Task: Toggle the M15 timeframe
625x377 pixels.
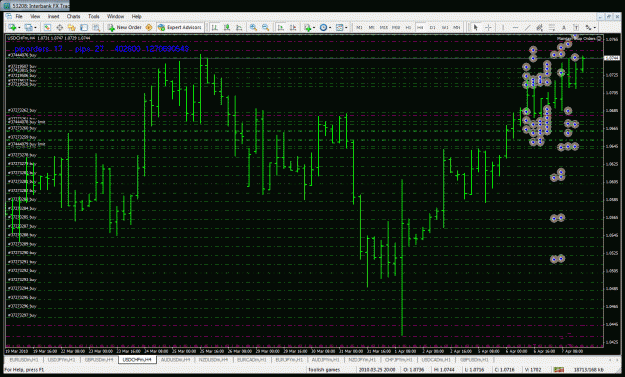Action: coord(384,27)
